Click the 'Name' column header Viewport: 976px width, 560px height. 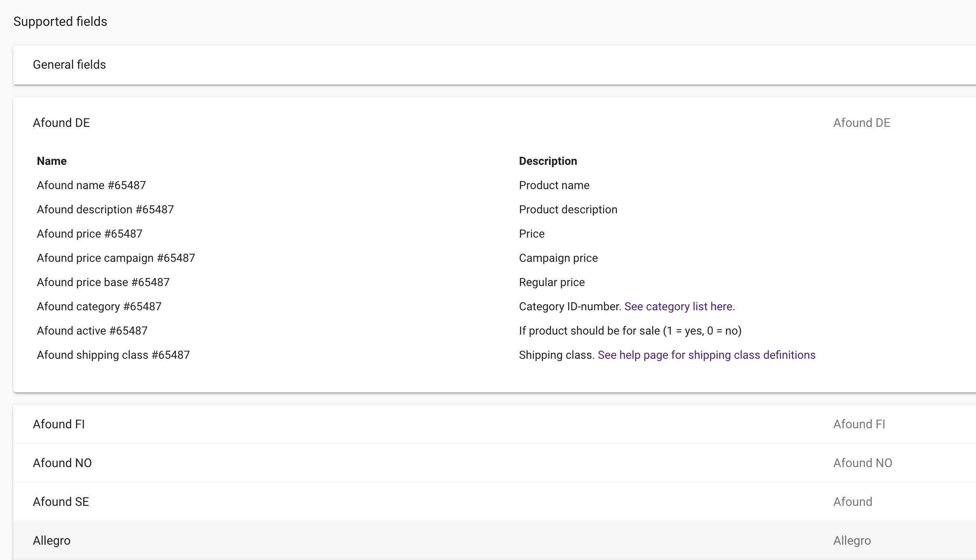point(52,161)
